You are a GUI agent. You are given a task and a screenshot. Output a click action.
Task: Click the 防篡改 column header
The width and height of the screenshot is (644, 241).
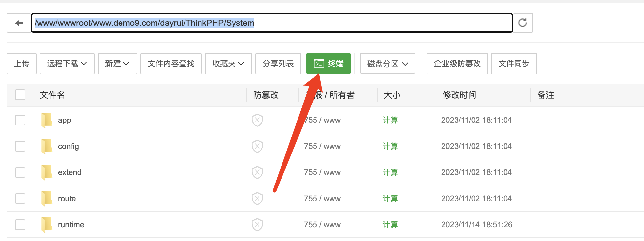[x=266, y=95]
